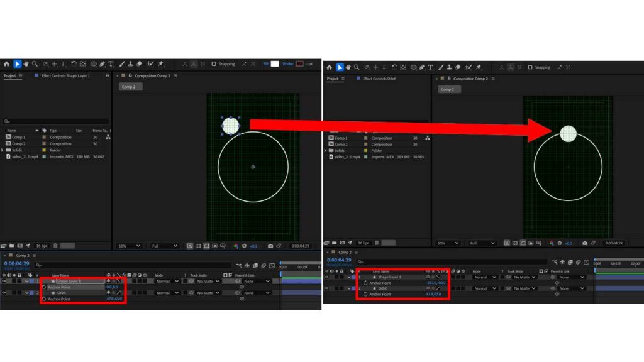This screenshot has height=362, width=644.
Task: Select the Type tool in the right window
Action: [430, 67]
